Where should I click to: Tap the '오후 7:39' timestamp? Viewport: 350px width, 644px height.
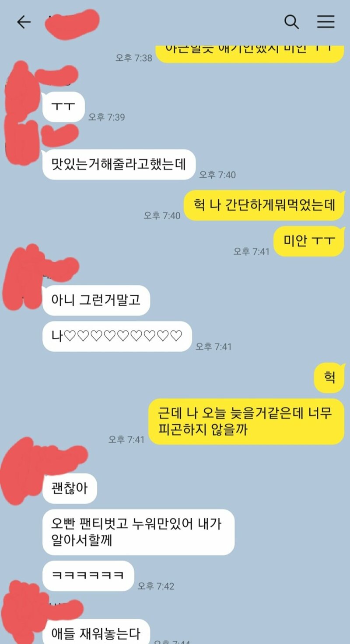click(x=107, y=117)
